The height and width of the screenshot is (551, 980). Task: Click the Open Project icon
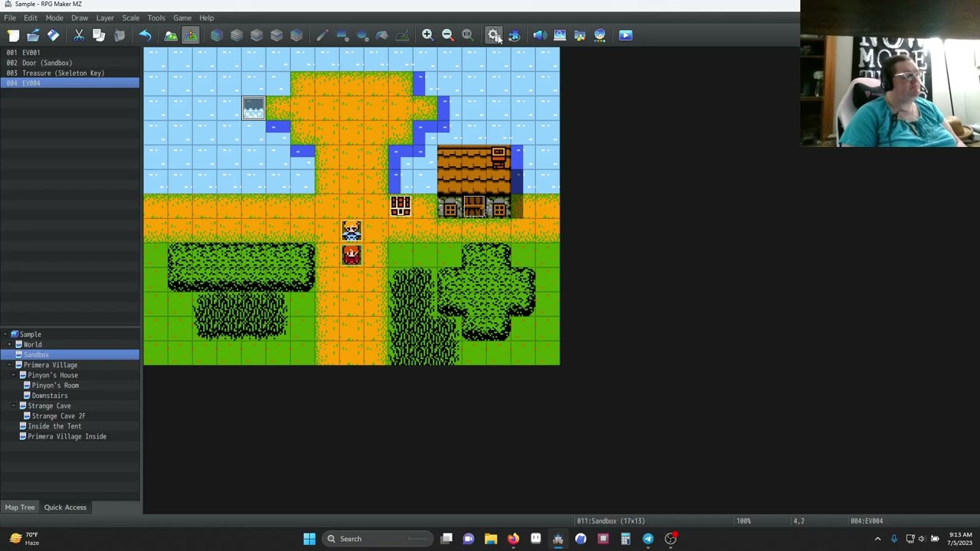pyautogui.click(x=33, y=35)
